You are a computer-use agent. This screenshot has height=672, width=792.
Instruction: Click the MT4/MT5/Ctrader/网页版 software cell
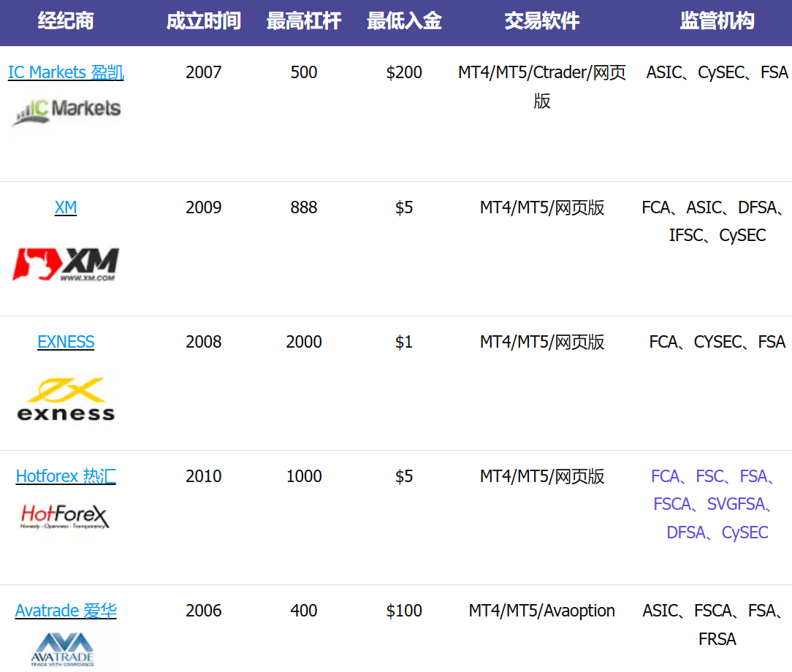(542, 86)
